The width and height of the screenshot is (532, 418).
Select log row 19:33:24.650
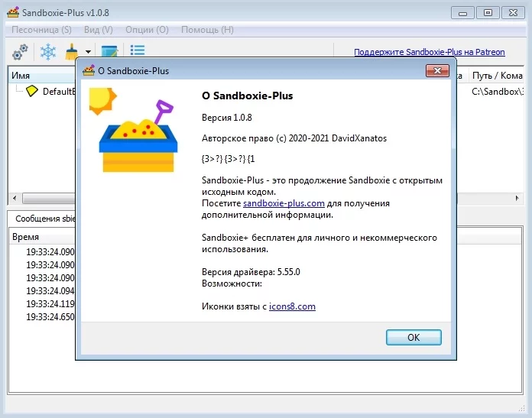50,317
